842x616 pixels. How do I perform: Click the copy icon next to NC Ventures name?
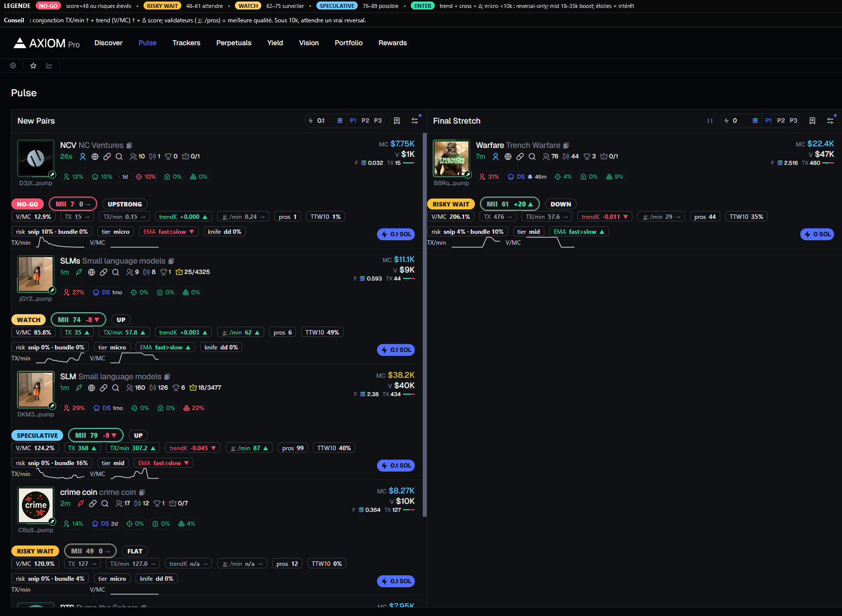130,145
